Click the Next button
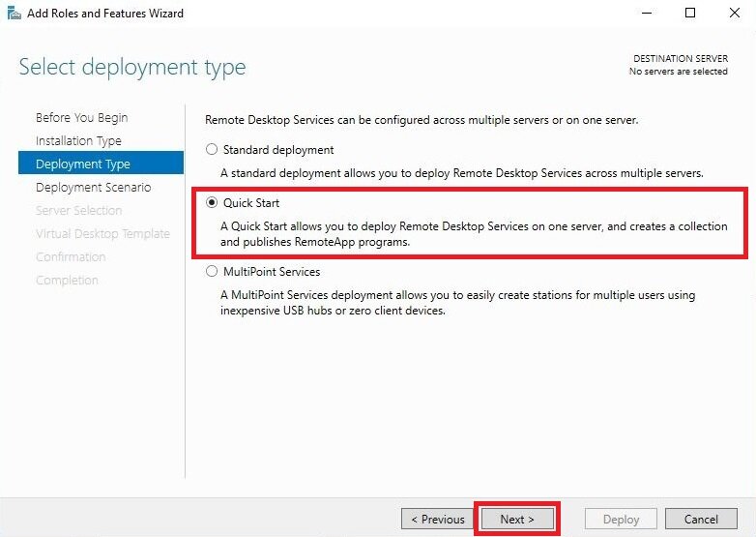This screenshot has height=537, width=756. coord(517,520)
